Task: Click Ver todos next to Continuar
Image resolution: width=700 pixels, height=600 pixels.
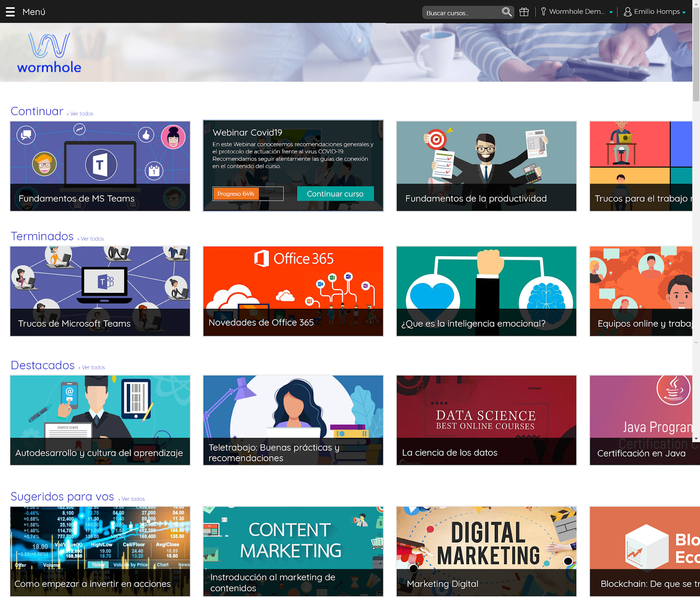Action: point(81,114)
